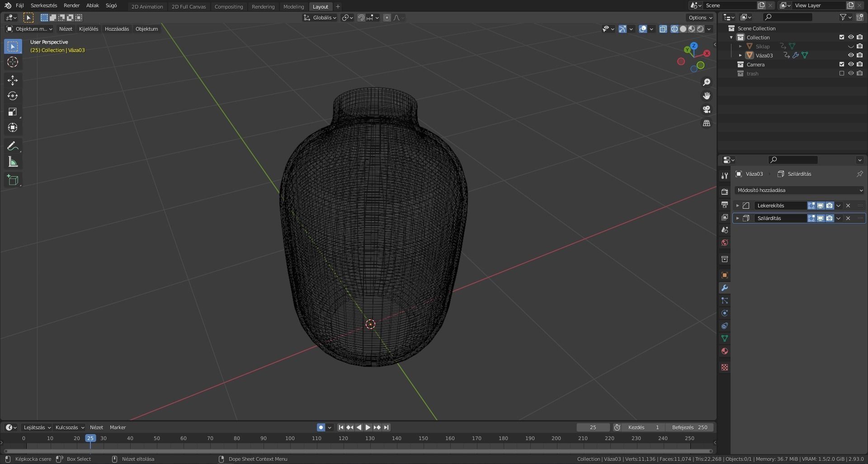Click the frame 25 playhead marker
The height and width of the screenshot is (464, 868).
pos(90,438)
